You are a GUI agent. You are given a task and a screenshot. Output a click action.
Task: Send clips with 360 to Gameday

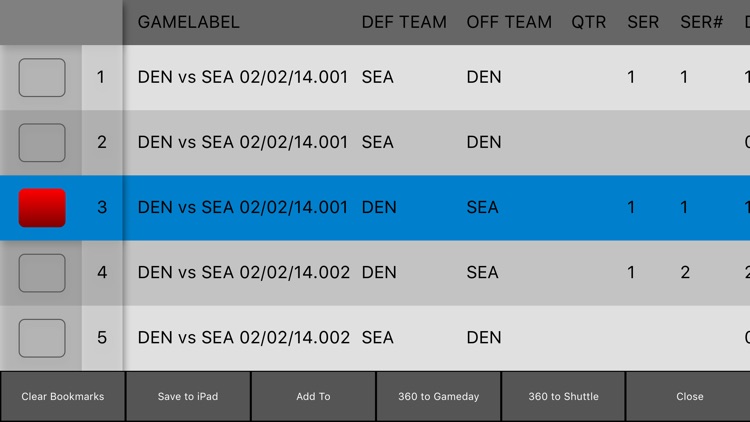(x=439, y=397)
